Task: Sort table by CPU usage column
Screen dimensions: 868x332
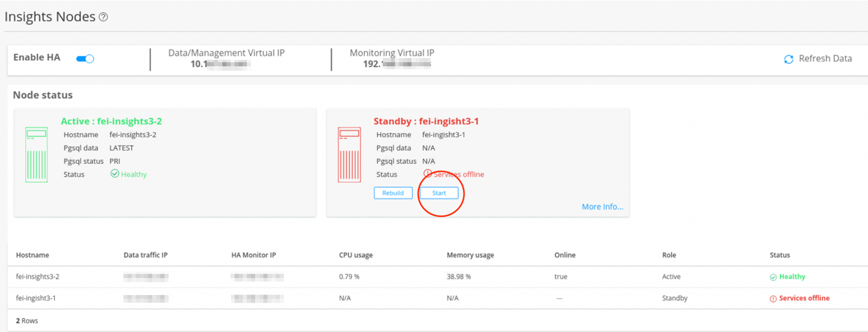Action: tap(355, 255)
